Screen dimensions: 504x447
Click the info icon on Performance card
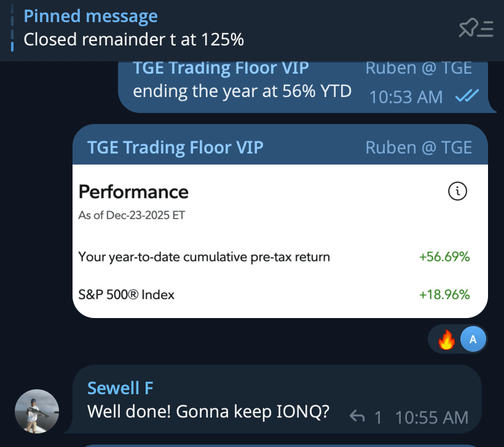pos(457,192)
